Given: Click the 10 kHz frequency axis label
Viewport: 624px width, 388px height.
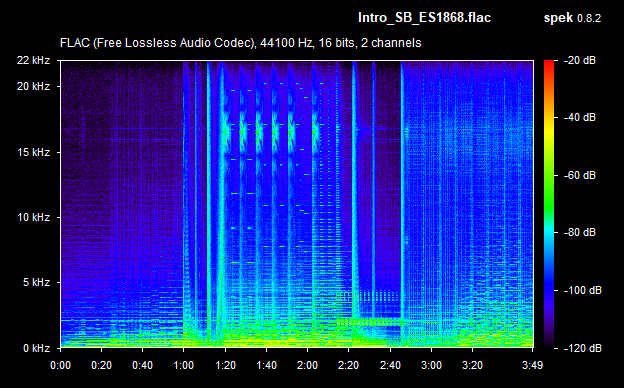Looking at the screenshot, I should click(33, 217).
